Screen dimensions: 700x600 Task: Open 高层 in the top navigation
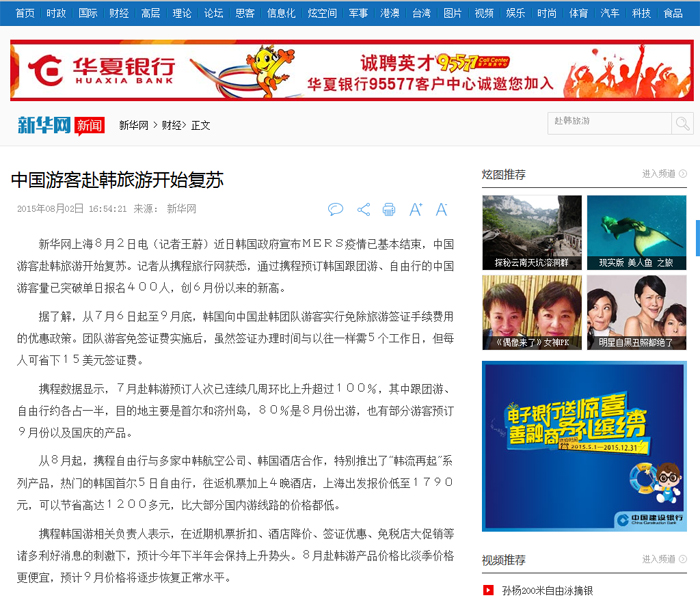coord(150,13)
